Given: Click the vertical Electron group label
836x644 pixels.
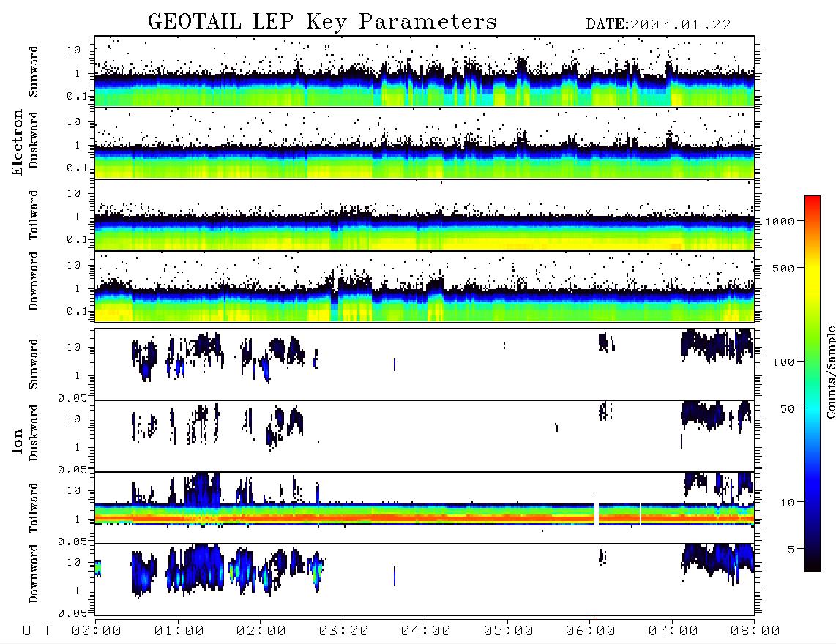Looking at the screenshot, I should coord(17,142).
